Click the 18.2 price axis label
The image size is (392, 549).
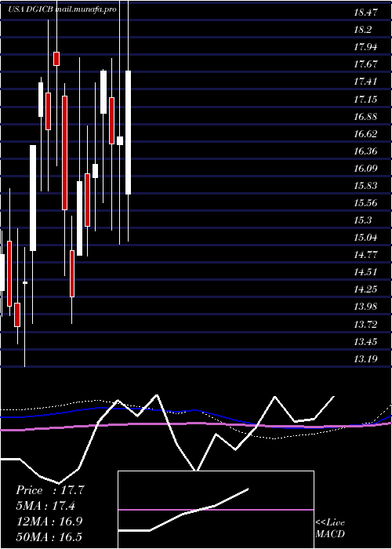(x=362, y=30)
